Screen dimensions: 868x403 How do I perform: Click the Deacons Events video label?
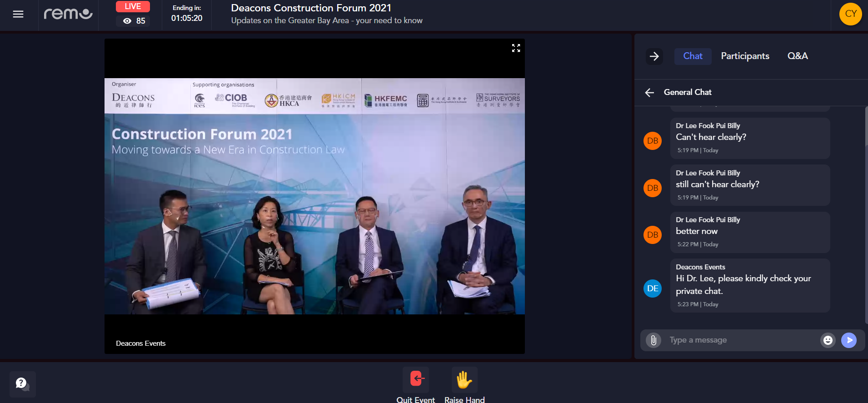tap(141, 343)
